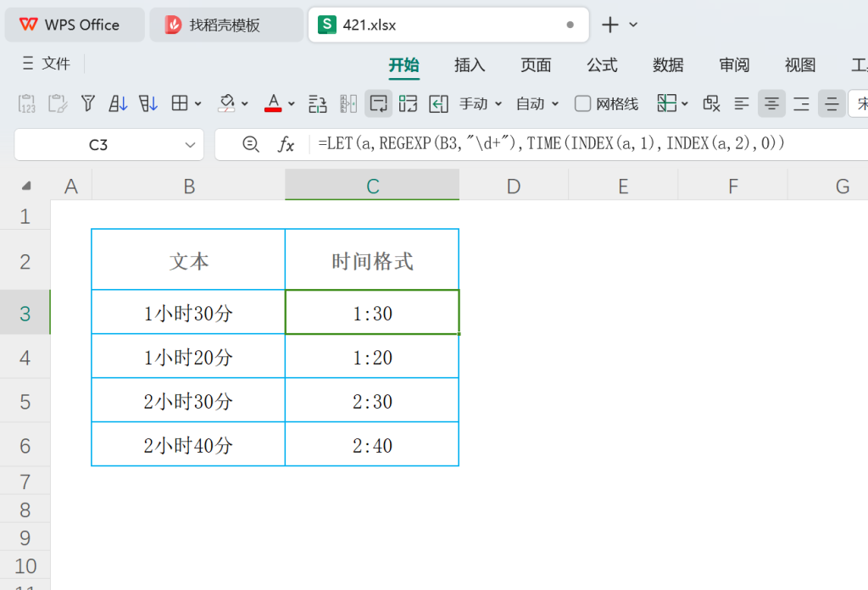Select column C header
Image resolution: width=868 pixels, height=590 pixels.
[373, 186]
